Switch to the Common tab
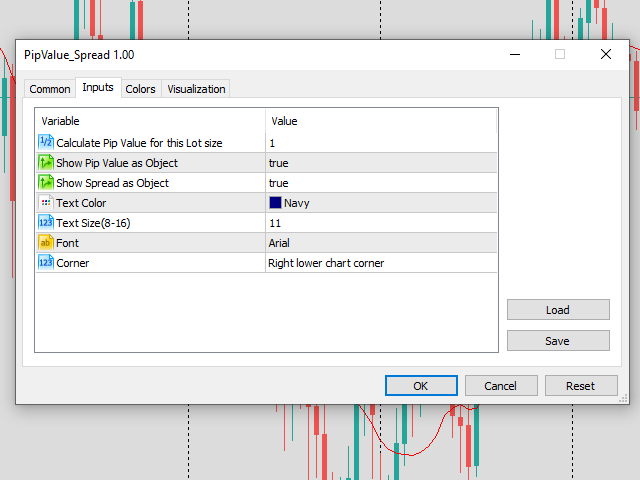This screenshot has width=640, height=480. pyautogui.click(x=50, y=89)
